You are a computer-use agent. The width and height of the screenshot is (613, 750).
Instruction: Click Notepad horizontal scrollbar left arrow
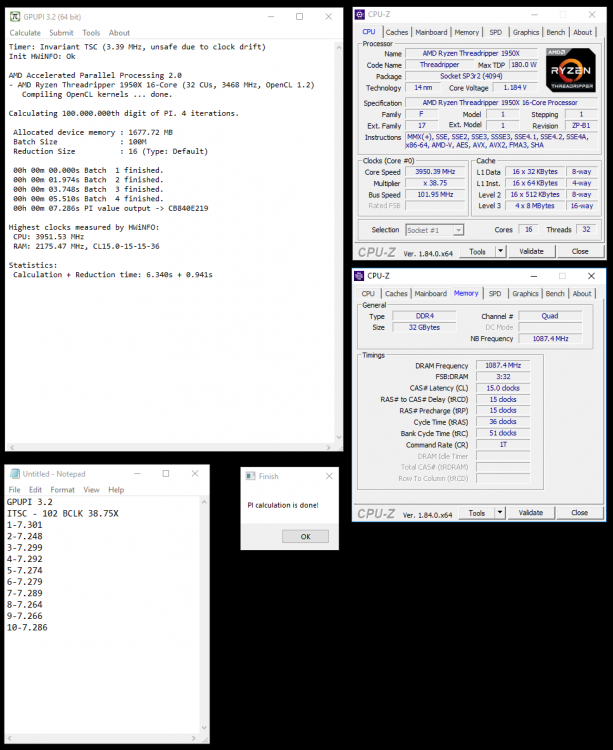[10, 738]
